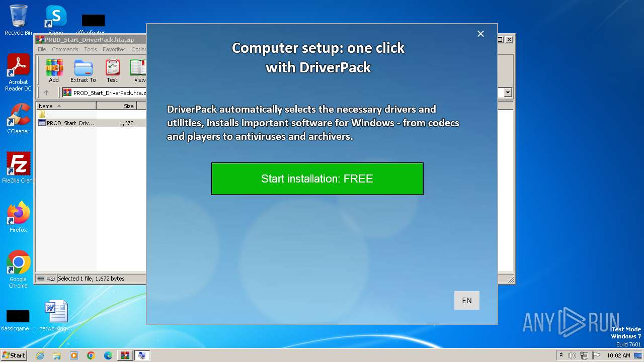Open Google Chrome desktop shortcut
This screenshot has height=362, width=644.
[18, 269]
